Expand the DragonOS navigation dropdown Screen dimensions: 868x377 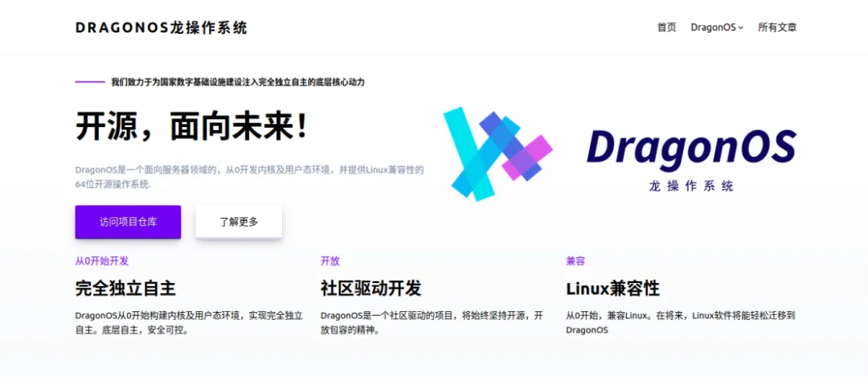[x=717, y=27]
